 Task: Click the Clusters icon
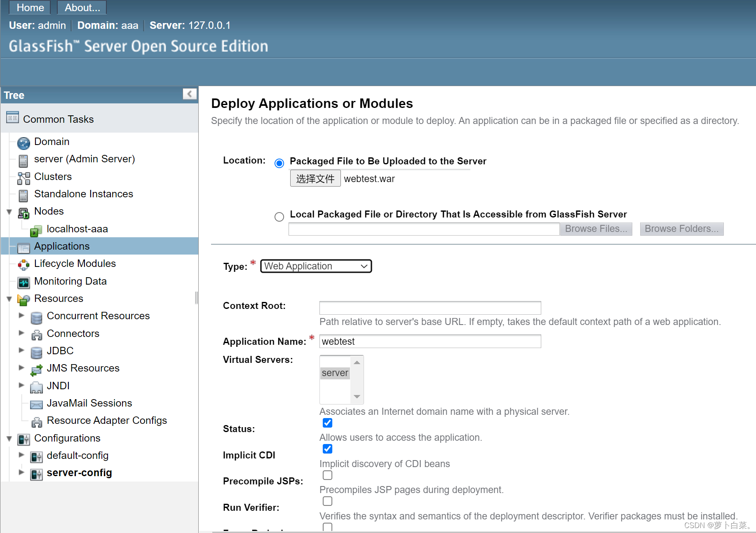pyautogui.click(x=23, y=178)
